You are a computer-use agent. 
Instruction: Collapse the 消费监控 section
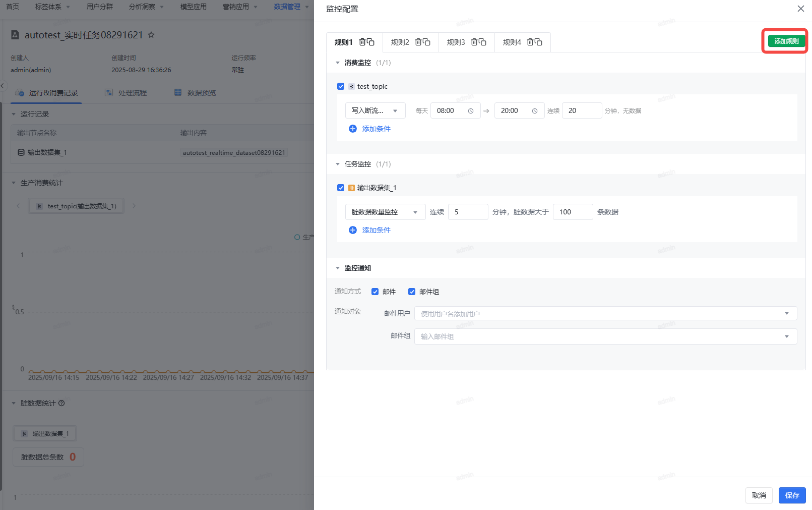pyautogui.click(x=338, y=63)
